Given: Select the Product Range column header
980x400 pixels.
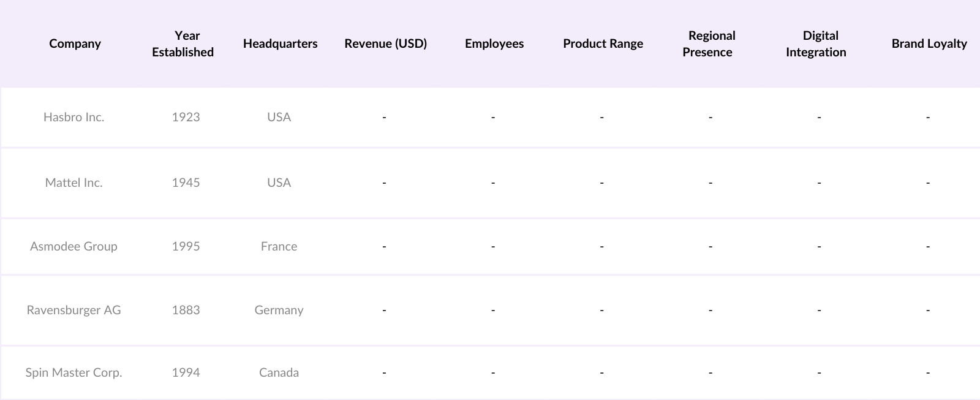Looking at the screenshot, I should 603,43.
